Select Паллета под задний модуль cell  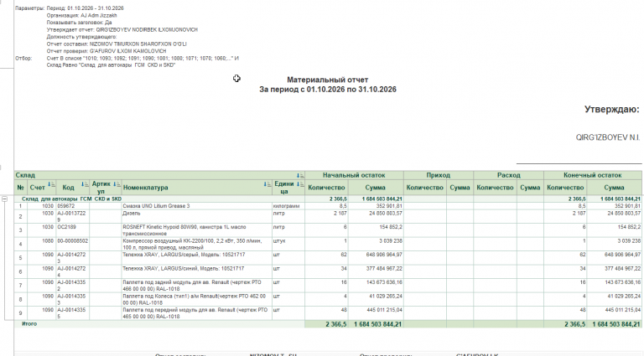pos(197,286)
